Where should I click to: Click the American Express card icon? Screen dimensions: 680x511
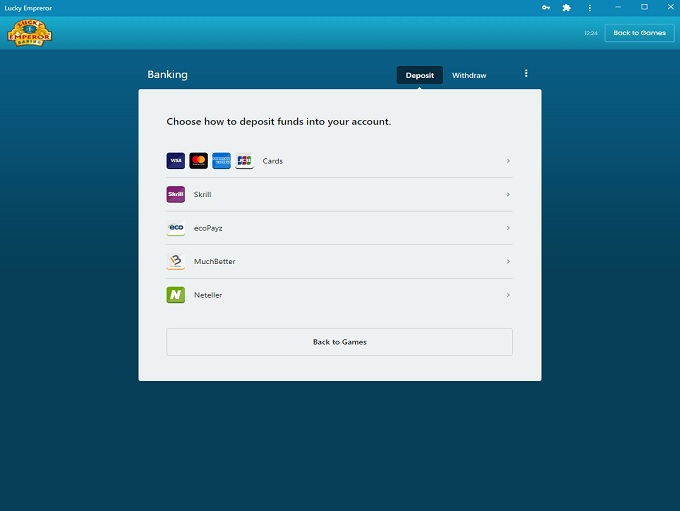221,161
